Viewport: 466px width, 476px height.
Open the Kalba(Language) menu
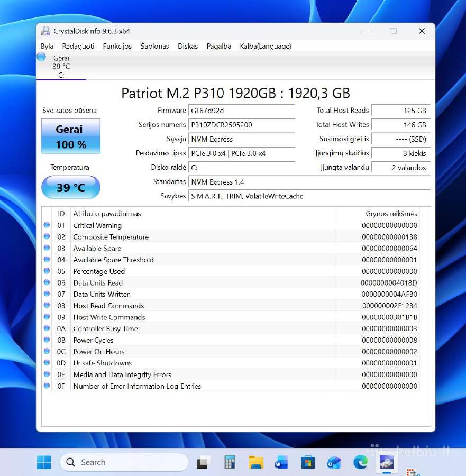(266, 46)
